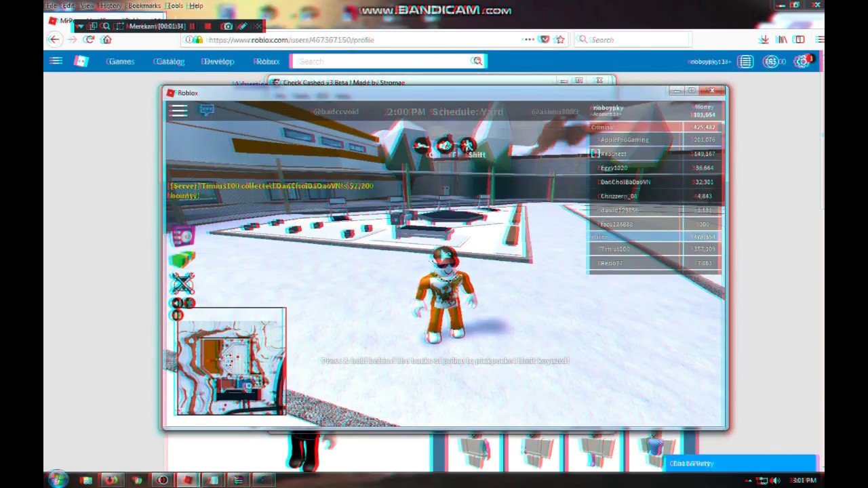
Task: Open the Tools menu
Action: pyautogui.click(x=175, y=5)
